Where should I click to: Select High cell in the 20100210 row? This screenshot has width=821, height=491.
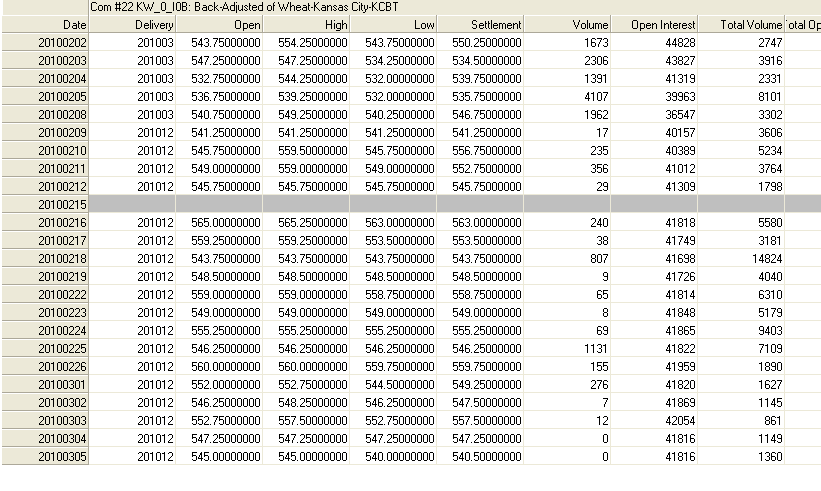306,149
